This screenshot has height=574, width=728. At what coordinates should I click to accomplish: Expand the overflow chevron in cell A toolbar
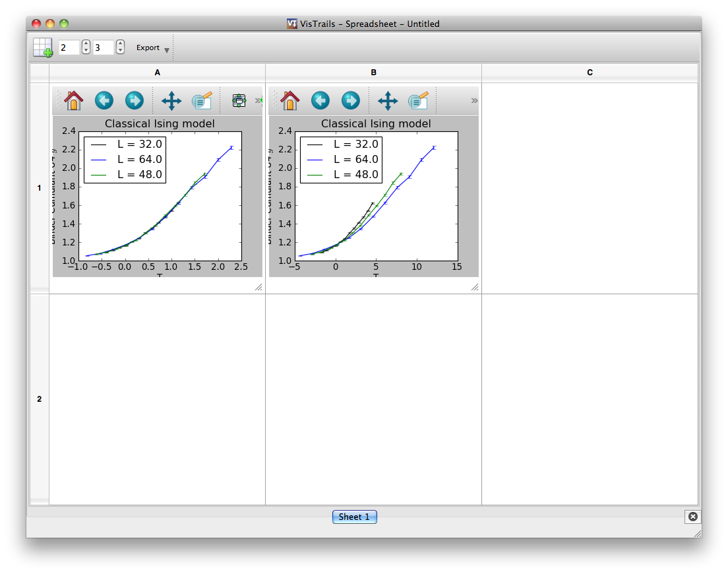tap(258, 101)
